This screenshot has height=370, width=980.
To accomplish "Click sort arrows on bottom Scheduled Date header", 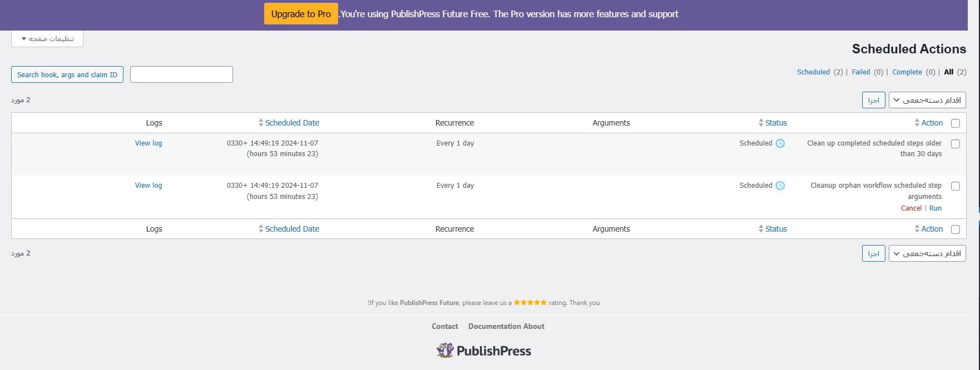I will click(261, 229).
